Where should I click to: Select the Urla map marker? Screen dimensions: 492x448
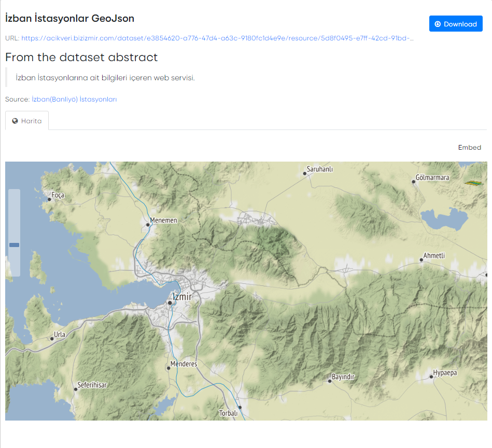click(x=52, y=339)
